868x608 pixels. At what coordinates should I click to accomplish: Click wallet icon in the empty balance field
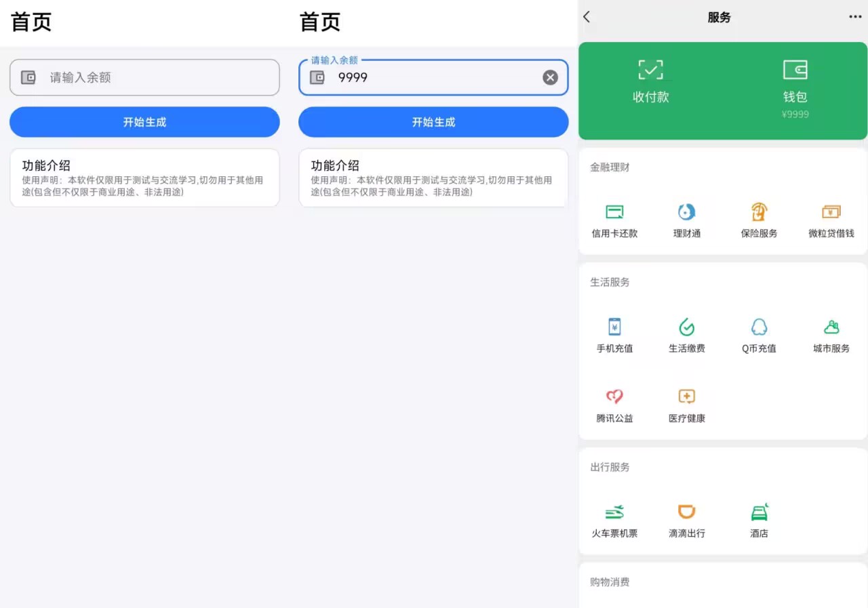pos(28,77)
